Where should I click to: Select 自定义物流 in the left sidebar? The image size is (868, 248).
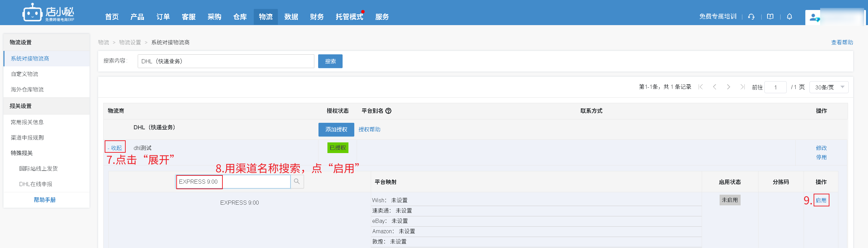(25, 74)
